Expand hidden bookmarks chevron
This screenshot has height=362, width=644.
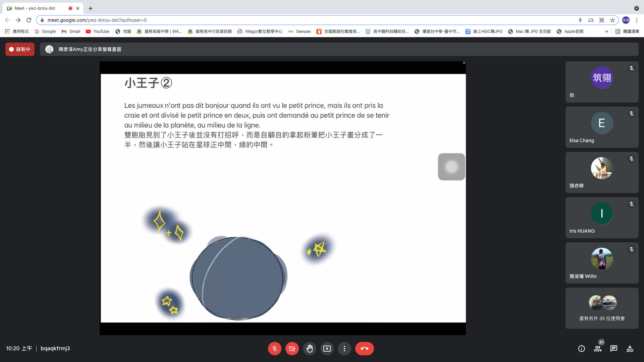pos(606,32)
